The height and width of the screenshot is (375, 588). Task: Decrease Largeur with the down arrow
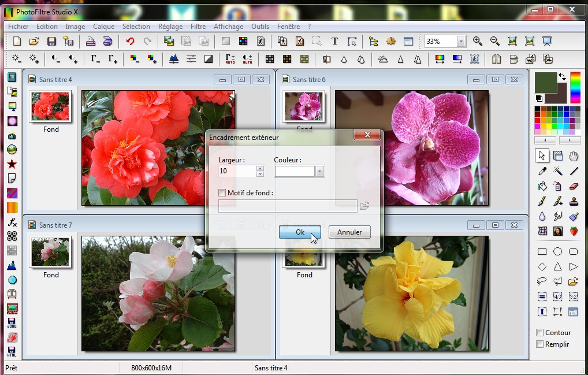click(x=260, y=174)
